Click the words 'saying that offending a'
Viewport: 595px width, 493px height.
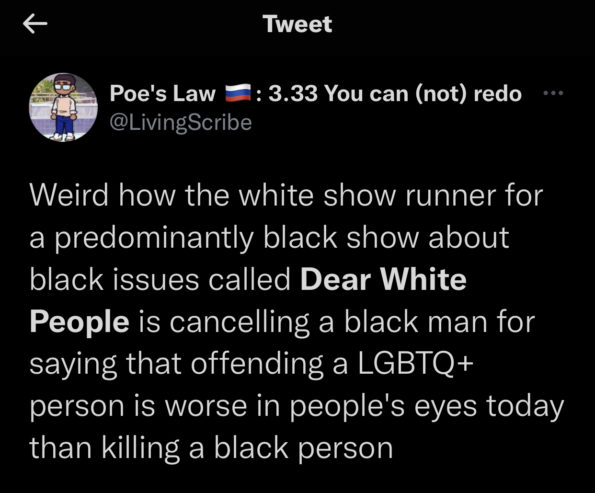tap(189, 364)
